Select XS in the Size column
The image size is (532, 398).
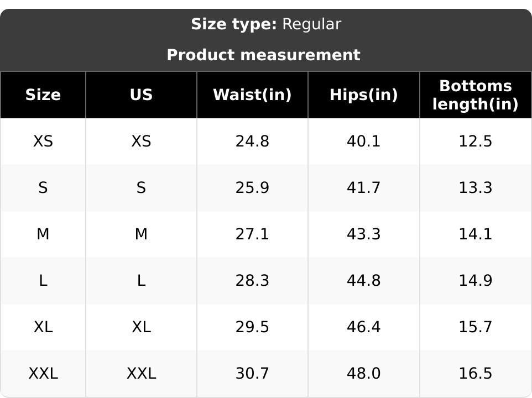click(x=43, y=142)
